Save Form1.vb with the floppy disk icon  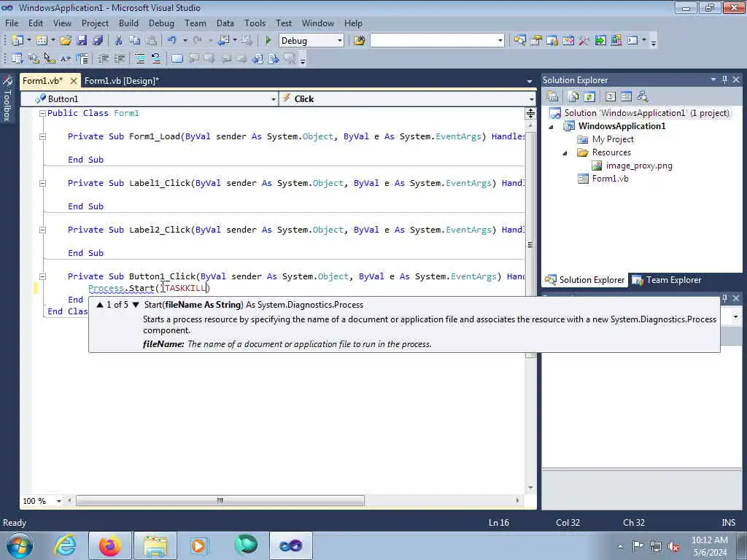[82, 41]
